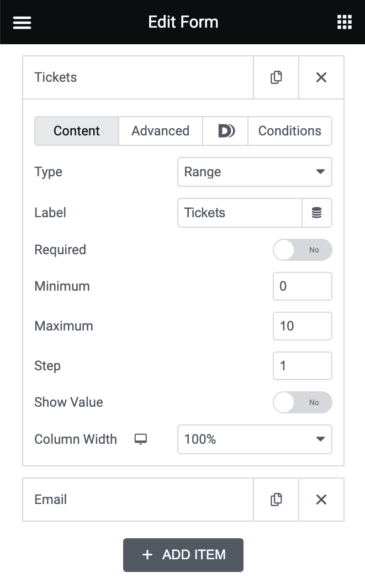Screen dimensions: 365x588
Task: Duplicate the Email form item
Action: click(276, 500)
